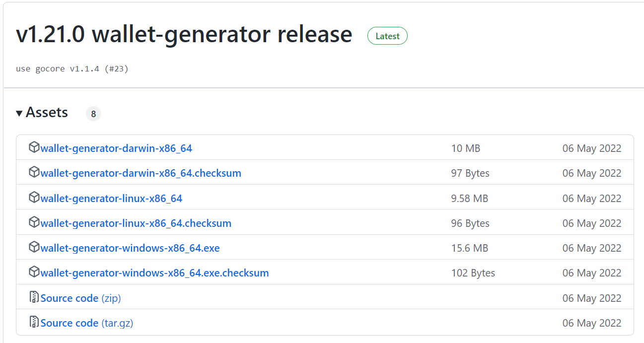The image size is (644, 343).
Task: Click the Assets count badge showing 8
Action: click(93, 114)
